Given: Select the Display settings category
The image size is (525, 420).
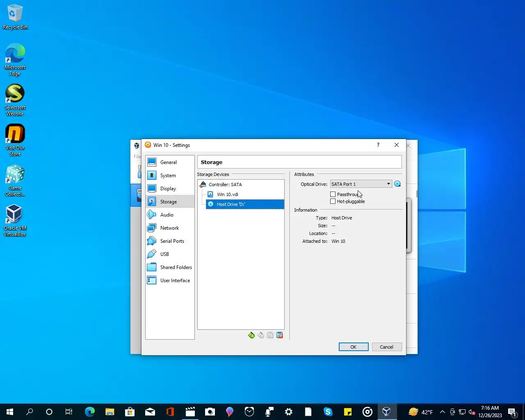Looking at the screenshot, I should pos(170,189).
